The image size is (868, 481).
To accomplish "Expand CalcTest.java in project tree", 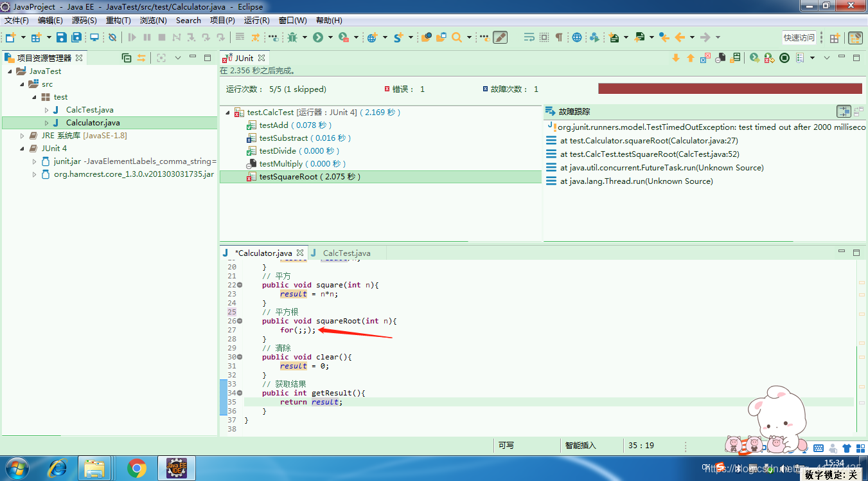I will (x=46, y=110).
